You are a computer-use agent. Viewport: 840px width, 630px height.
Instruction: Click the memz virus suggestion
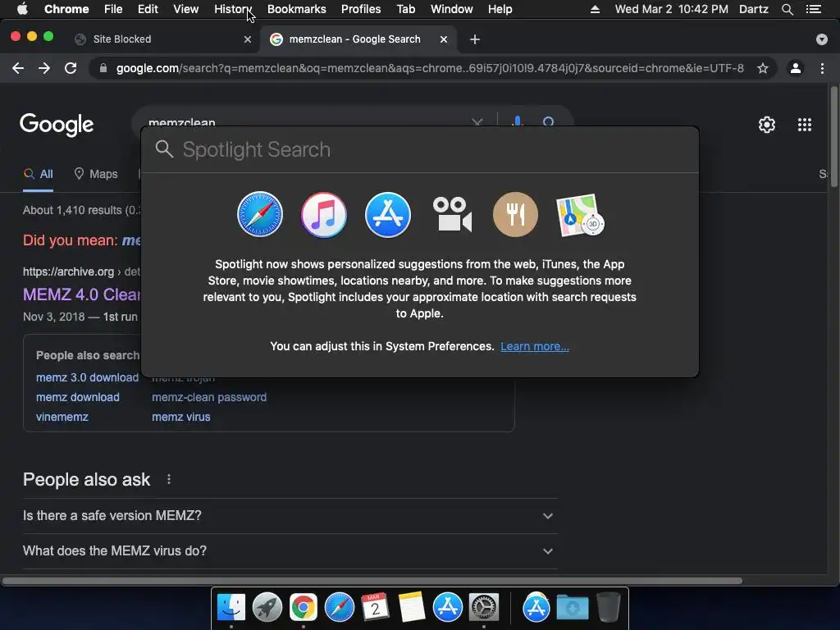tap(181, 417)
